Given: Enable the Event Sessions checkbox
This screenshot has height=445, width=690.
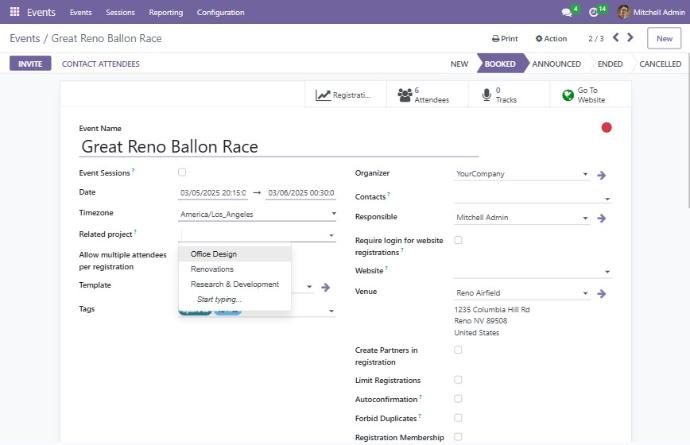Looking at the screenshot, I should pyautogui.click(x=182, y=173).
